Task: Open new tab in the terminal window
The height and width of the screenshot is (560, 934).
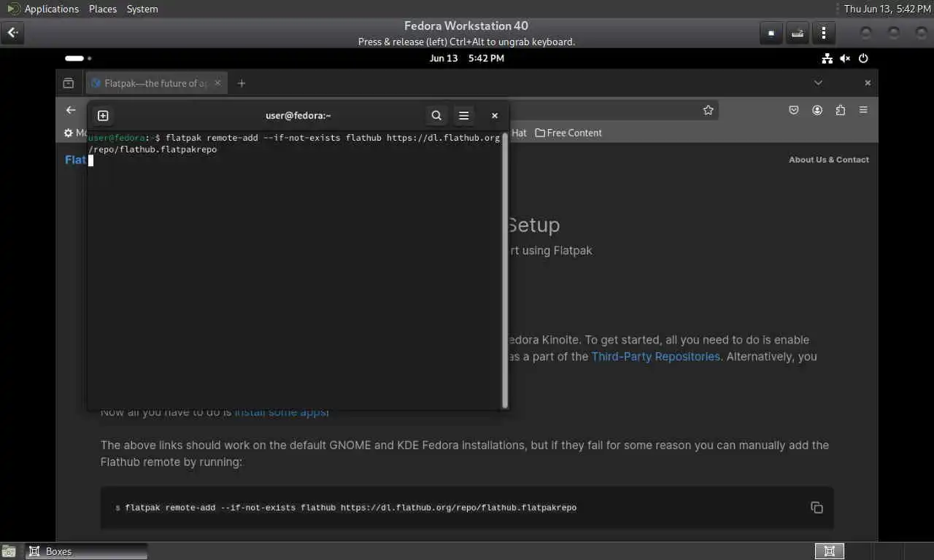Action: coord(103,115)
